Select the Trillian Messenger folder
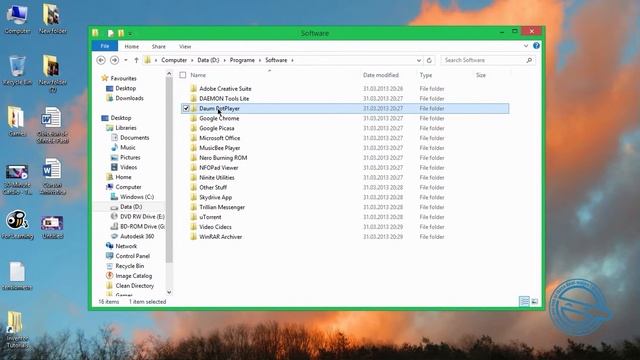This screenshot has height=360, width=640. click(x=345, y=207)
